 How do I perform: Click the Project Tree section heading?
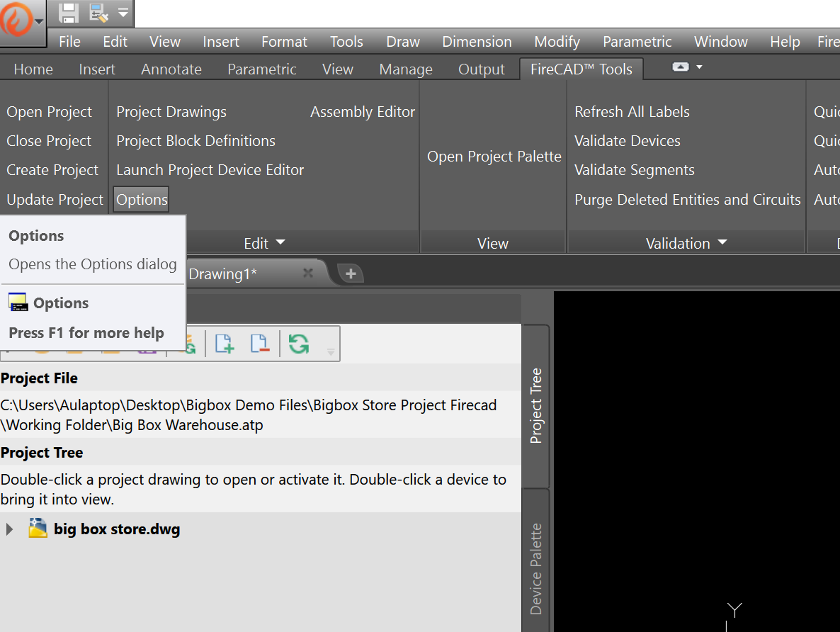click(42, 453)
